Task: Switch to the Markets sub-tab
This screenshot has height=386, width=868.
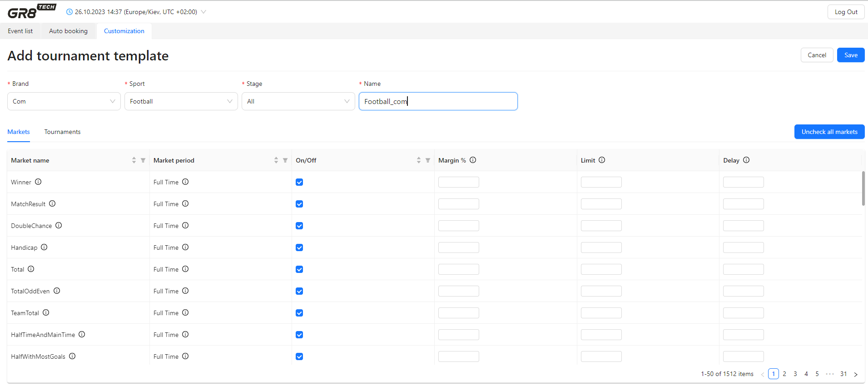Action: [19, 132]
